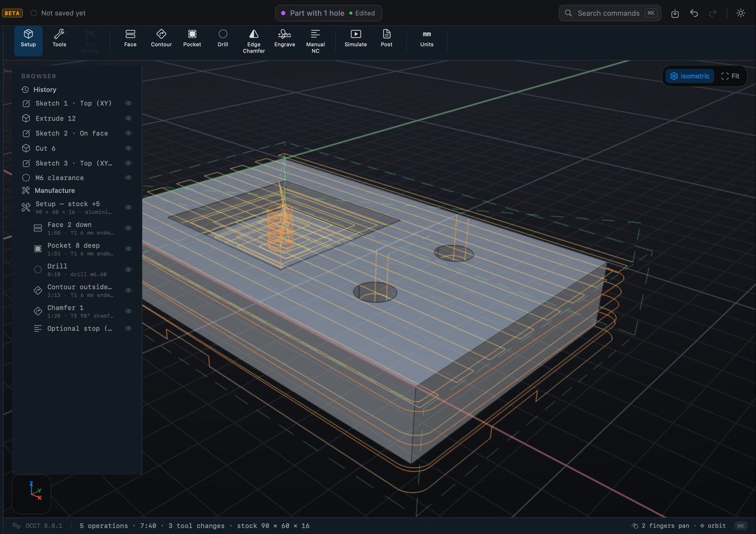The width and height of the screenshot is (756, 534).
Task: Hide the Cut 6 feature
Action: click(x=128, y=148)
